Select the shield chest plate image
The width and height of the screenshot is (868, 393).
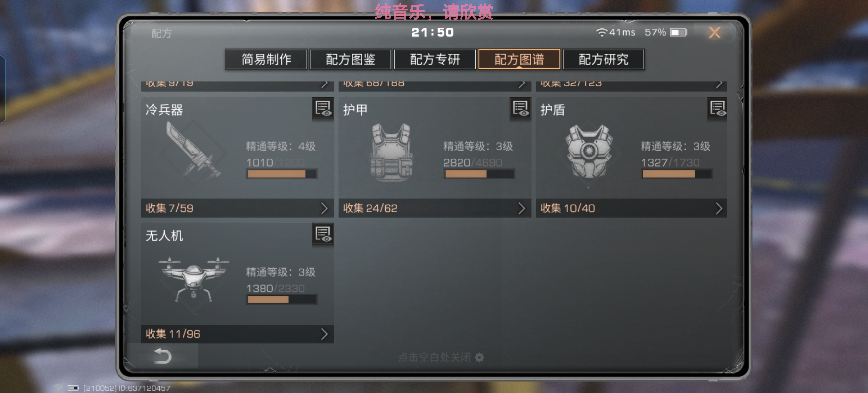point(589,152)
